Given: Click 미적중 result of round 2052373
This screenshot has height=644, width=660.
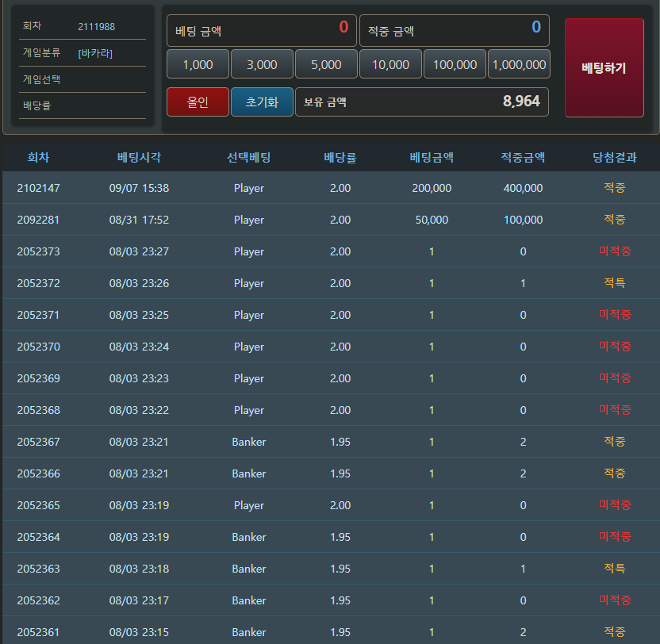Looking at the screenshot, I should point(615,251).
